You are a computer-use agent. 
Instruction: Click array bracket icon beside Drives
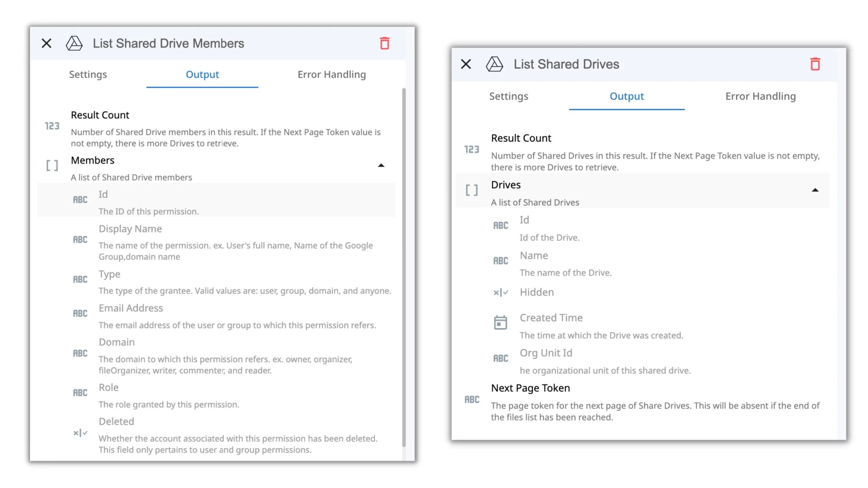pyautogui.click(x=471, y=190)
